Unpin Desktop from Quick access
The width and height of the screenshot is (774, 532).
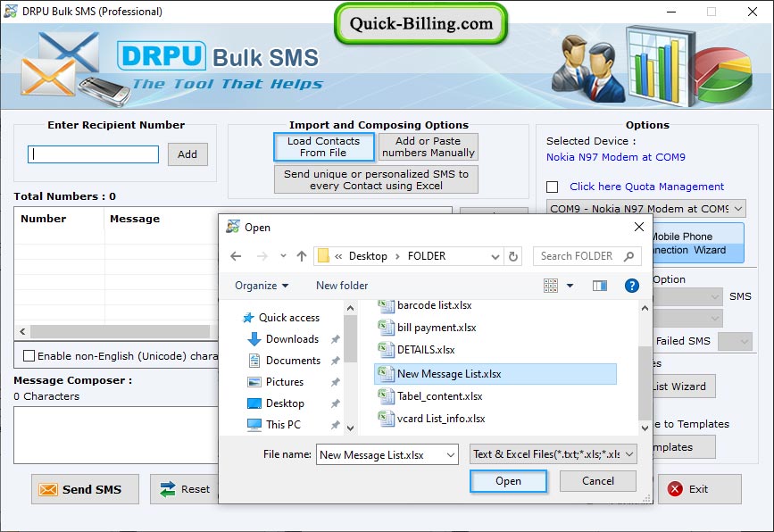pyautogui.click(x=335, y=403)
